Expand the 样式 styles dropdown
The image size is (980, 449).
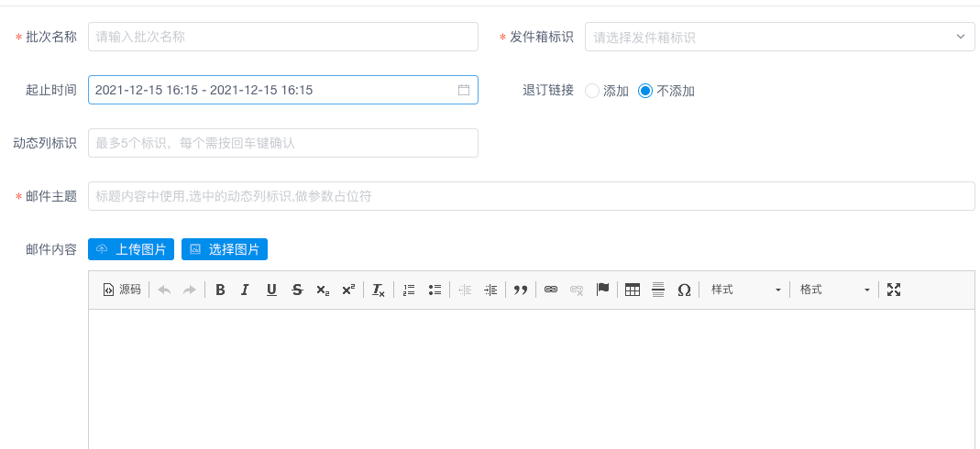click(x=745, y=290)
